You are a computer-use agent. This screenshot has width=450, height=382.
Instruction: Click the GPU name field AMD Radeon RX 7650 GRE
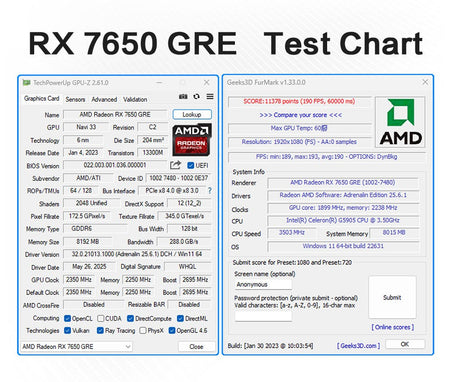tap(115, 115)
